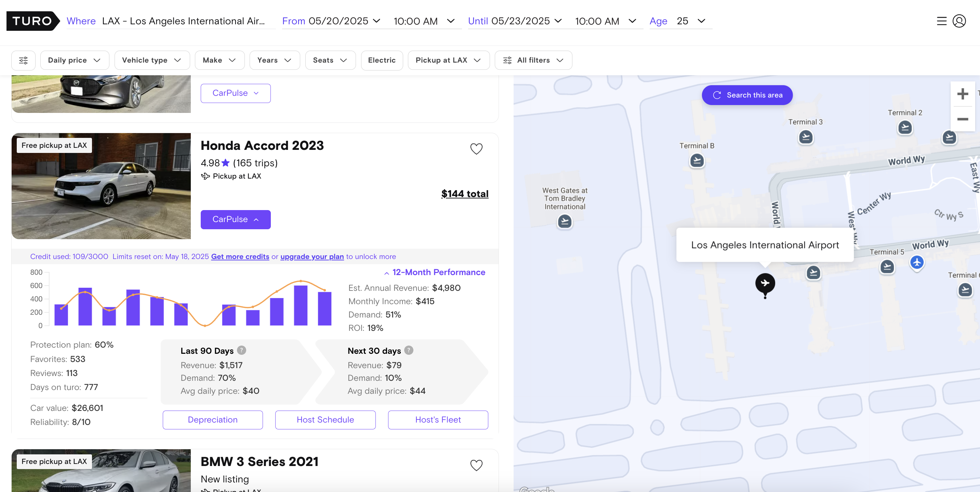Click the "Car value: $26,601" text

[67, 408]
